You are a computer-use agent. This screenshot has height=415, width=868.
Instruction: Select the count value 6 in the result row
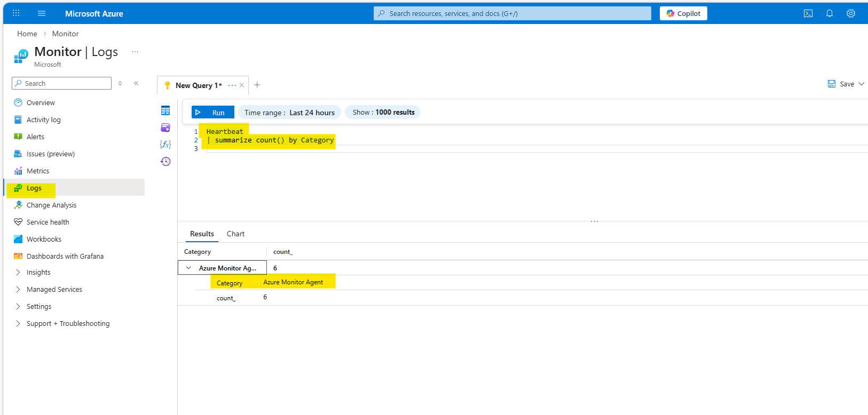pyautogui.click(x=275, y=268)
